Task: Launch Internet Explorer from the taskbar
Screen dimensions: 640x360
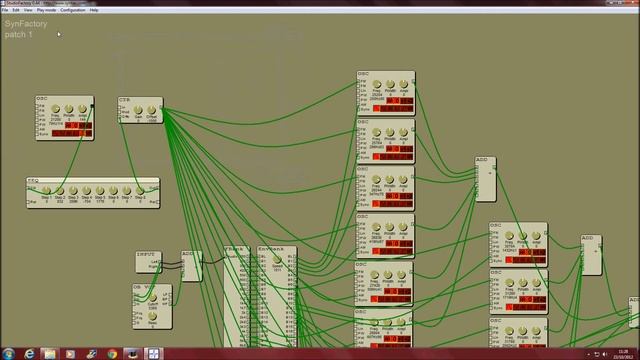Action: 29,354
